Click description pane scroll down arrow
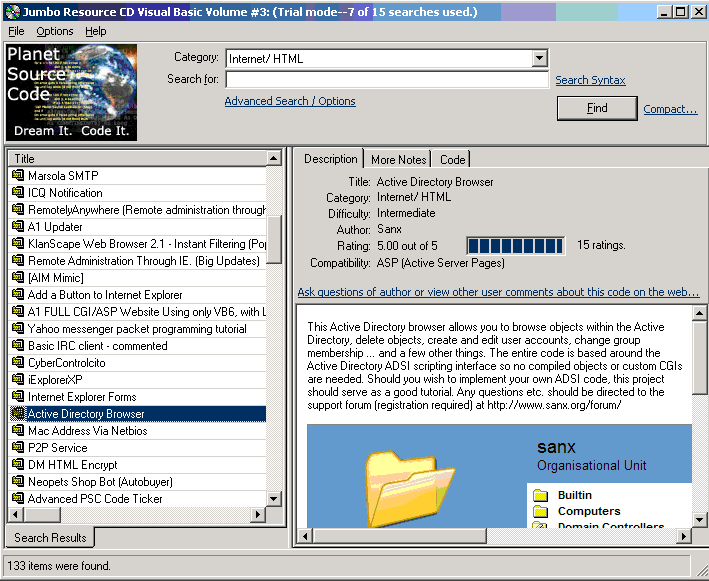The height and width of the screenshot is (581, 709). coord(699,520)
